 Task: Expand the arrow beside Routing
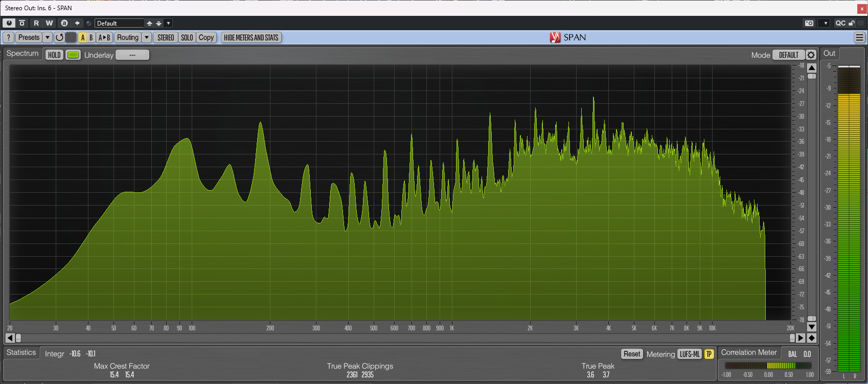147,37
